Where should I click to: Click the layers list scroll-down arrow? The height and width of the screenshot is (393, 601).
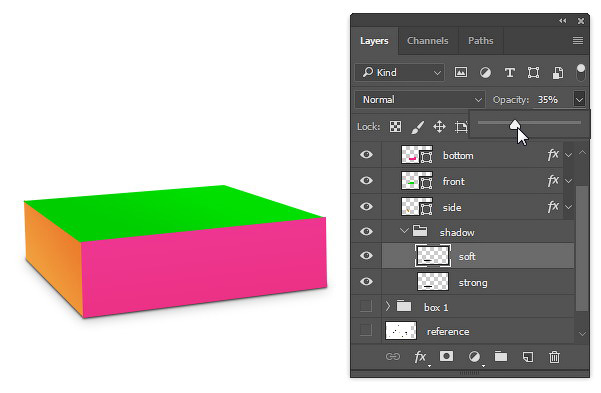pyautogui.click(x=582, y=334)
